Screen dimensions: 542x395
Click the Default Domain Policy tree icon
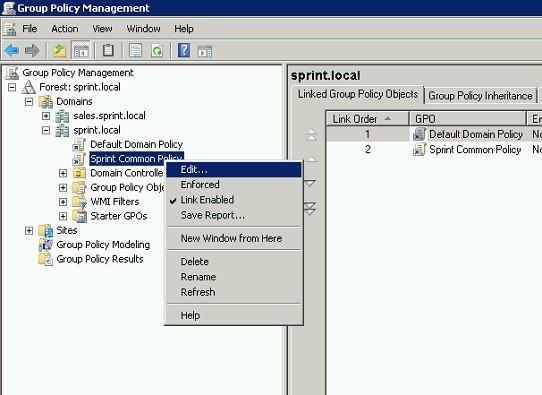[x=79, y=144]
